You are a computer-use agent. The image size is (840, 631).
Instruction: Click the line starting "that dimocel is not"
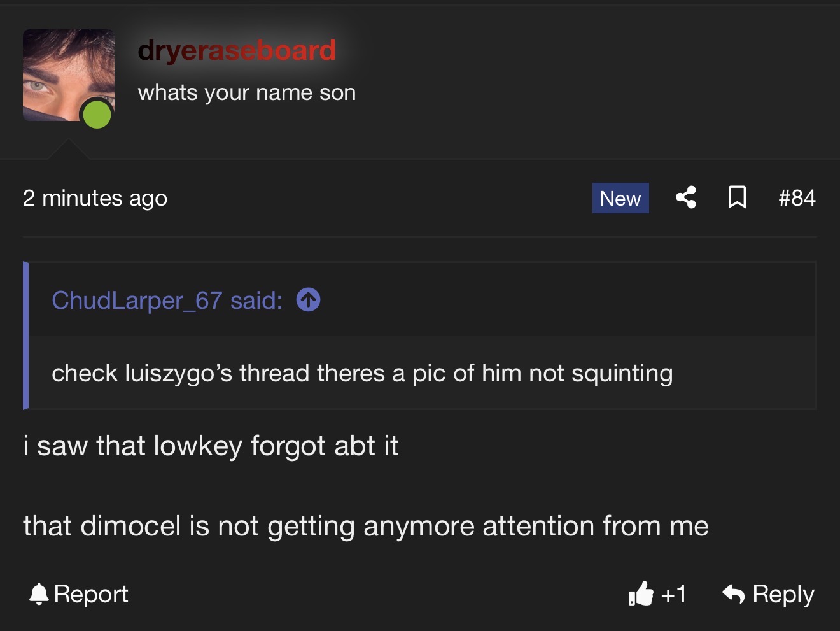coord(366,526)
